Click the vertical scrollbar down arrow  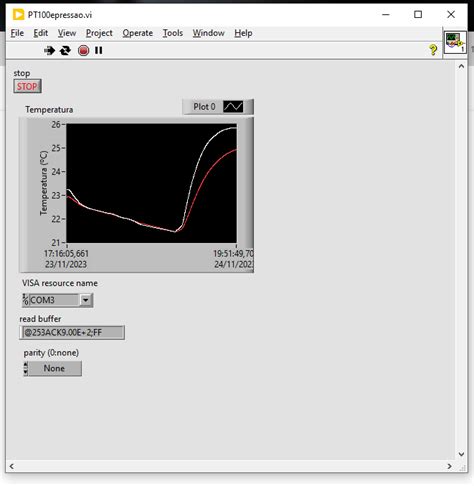pos(461,454)
